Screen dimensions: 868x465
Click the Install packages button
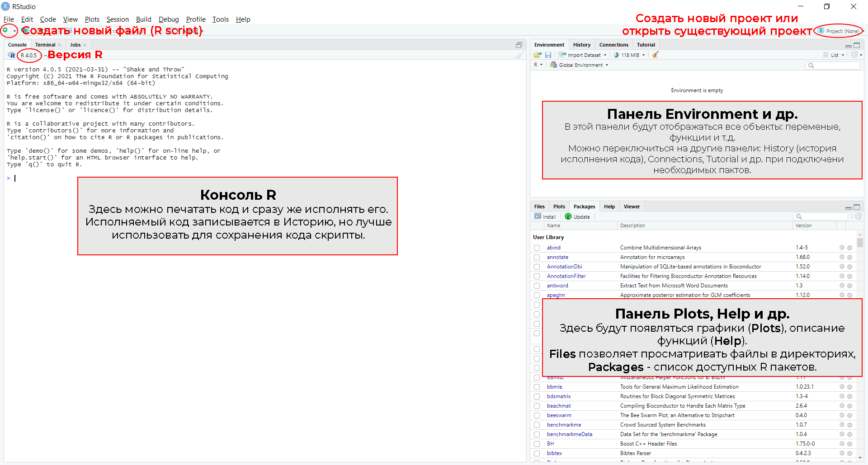545,216
